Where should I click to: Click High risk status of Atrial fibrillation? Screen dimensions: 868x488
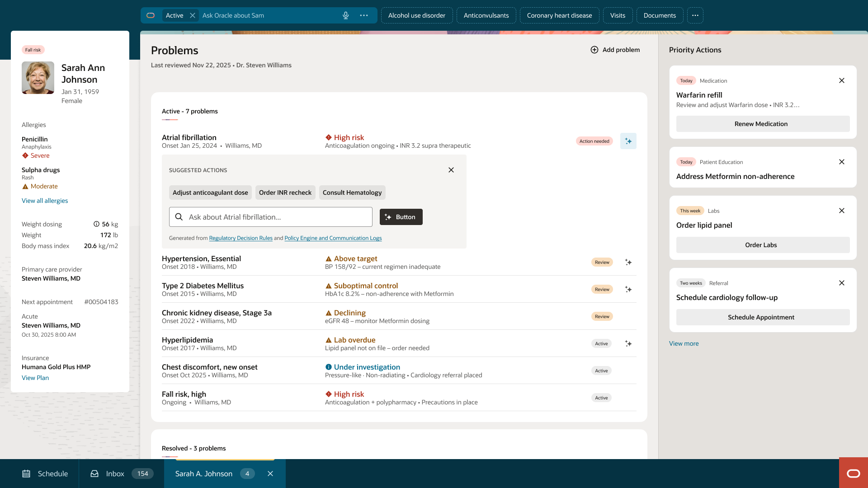(344, 137)
